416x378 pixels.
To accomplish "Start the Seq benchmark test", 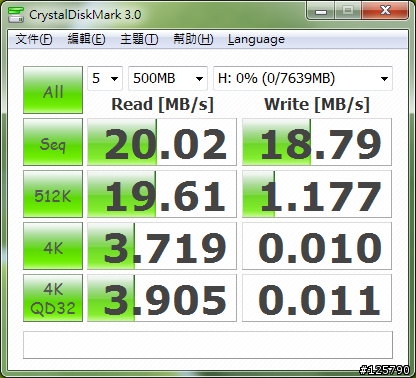I will 53,142.
